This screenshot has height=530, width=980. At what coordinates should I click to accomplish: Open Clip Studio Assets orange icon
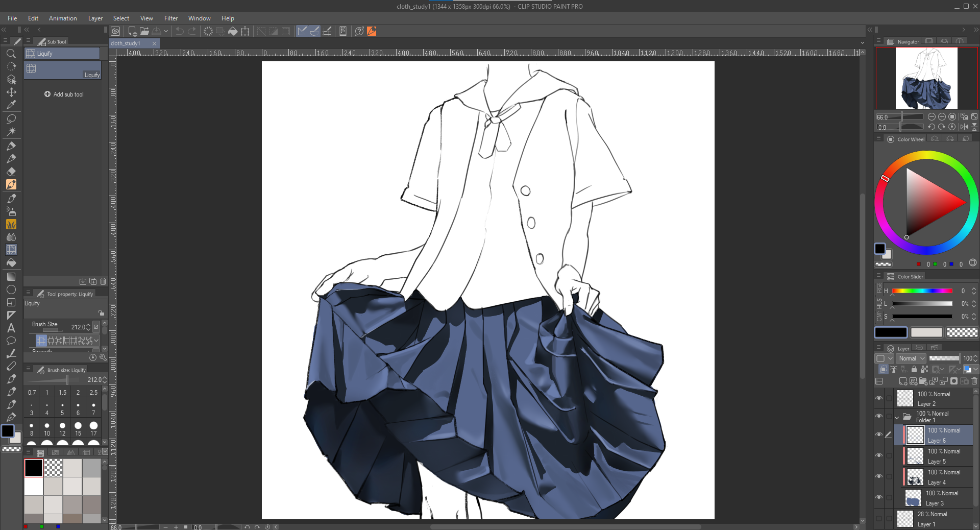click(x=372, y=31)
